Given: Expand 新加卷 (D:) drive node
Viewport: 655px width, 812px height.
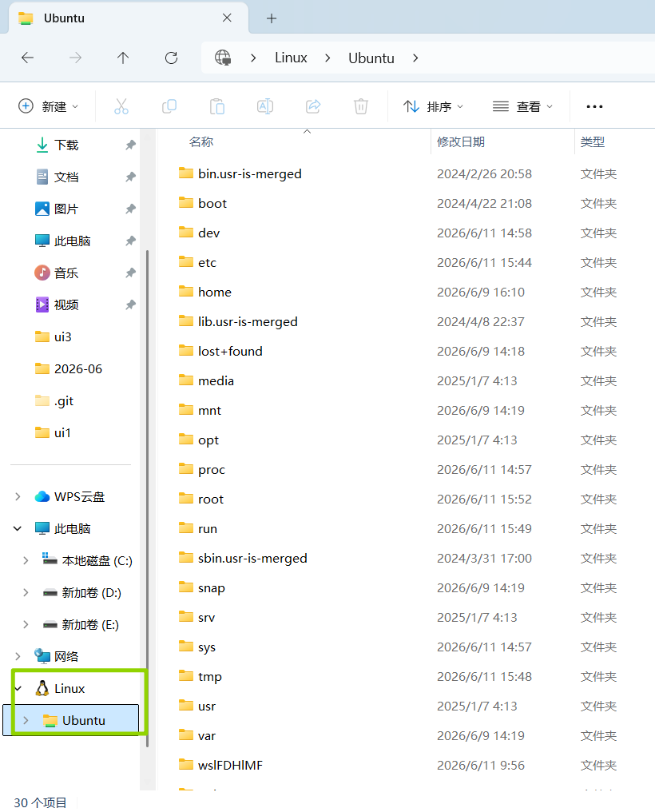Looking at the screenshot, I should click(x=26, y=592).
